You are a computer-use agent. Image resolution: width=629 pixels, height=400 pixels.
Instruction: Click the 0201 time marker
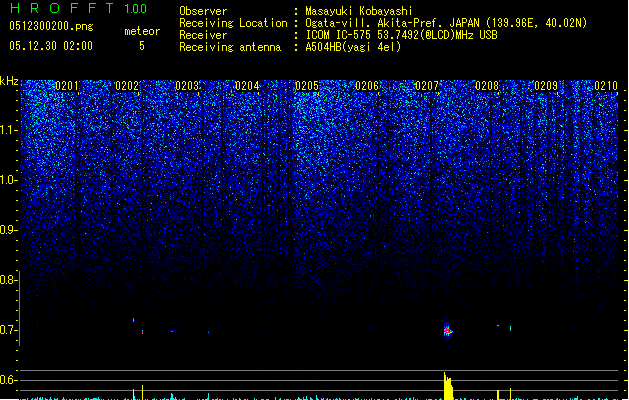pyautogui.click(x=67, y=86)
